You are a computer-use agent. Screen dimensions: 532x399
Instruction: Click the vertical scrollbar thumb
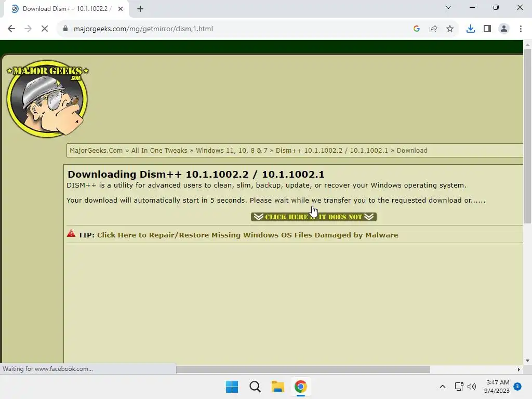527,136
